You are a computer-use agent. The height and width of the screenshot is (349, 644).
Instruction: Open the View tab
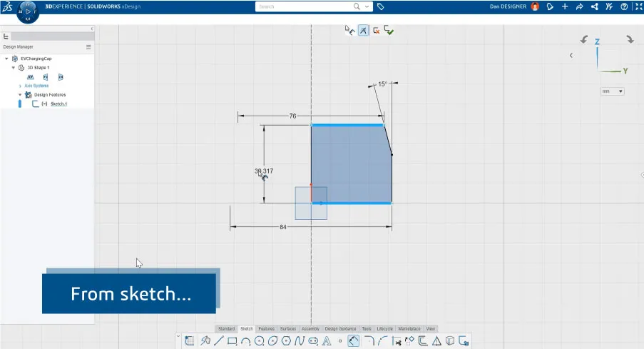point(431,328)
